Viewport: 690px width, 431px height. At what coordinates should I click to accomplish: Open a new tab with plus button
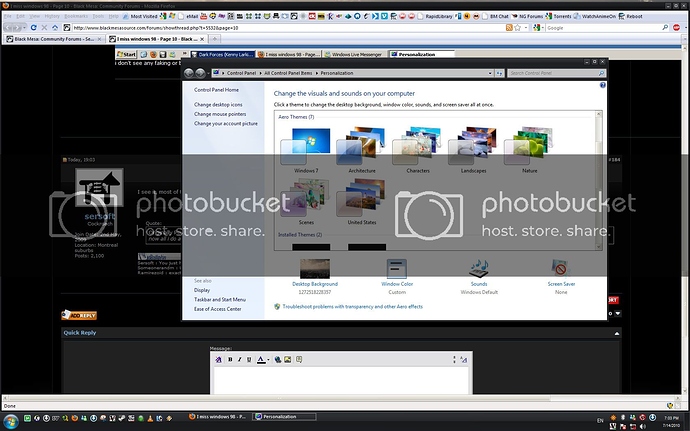214,39
